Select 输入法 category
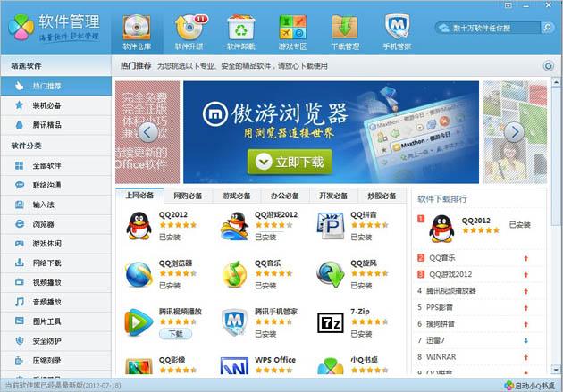This screenshot has height=392, width=563. (x=56, y=204)
